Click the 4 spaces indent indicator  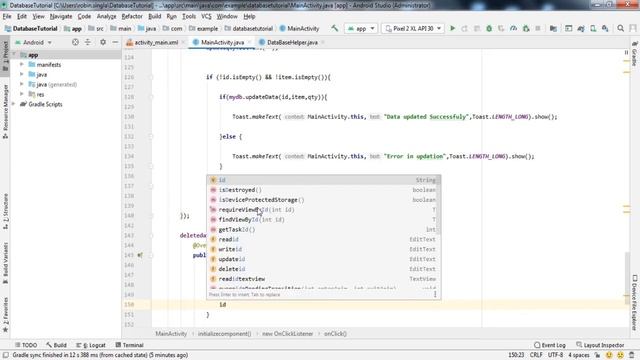point(579,355)
